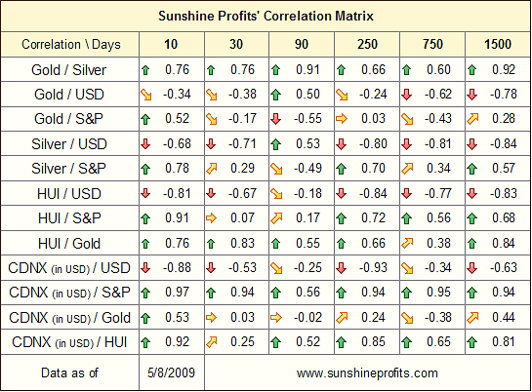Click the orange up-right arrow for CDNX / HUI 30-day
Viewport: 532px width, 392px height.
pyautogui.click(x=212, y=342)
